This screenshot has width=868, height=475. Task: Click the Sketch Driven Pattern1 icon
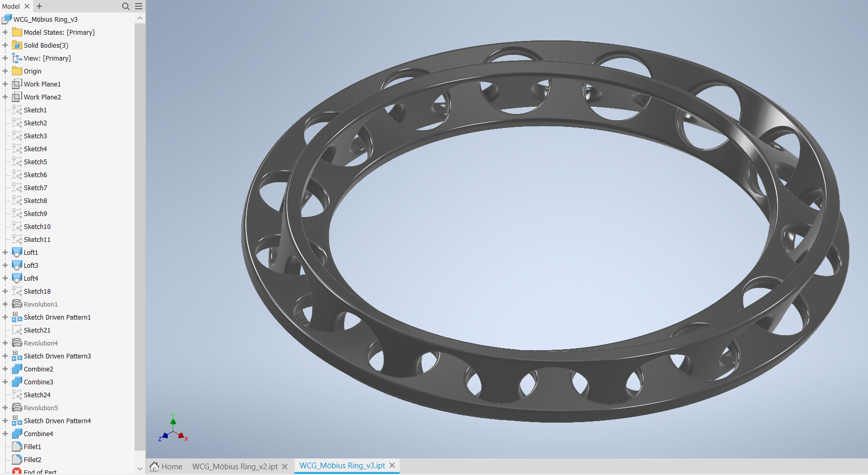coord(17,317)
